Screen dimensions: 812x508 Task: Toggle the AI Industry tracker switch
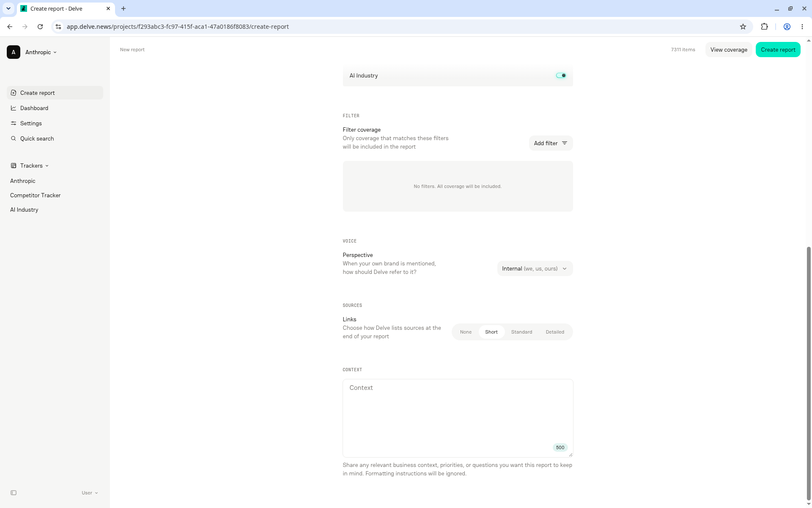click(561, 75)
